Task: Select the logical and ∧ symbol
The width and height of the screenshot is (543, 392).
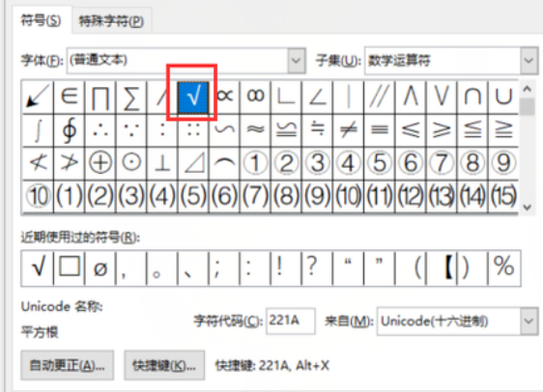Action: [x=411, y=97]
